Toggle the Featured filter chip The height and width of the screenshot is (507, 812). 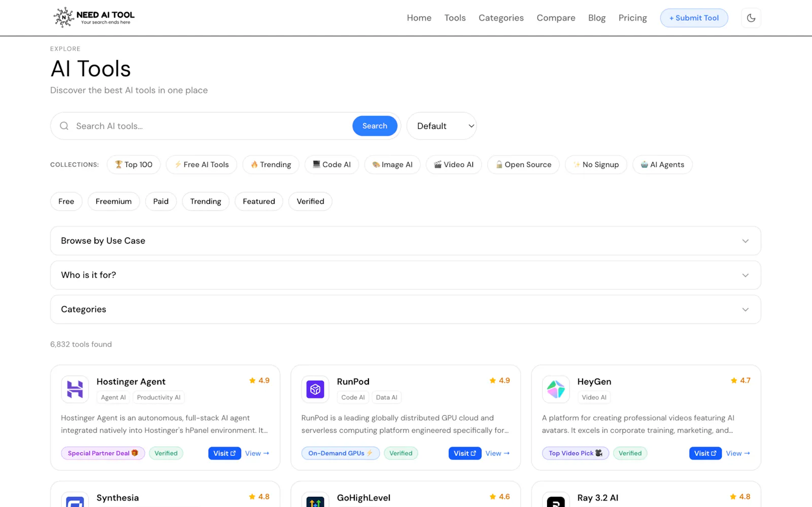[x=259, y=201]
